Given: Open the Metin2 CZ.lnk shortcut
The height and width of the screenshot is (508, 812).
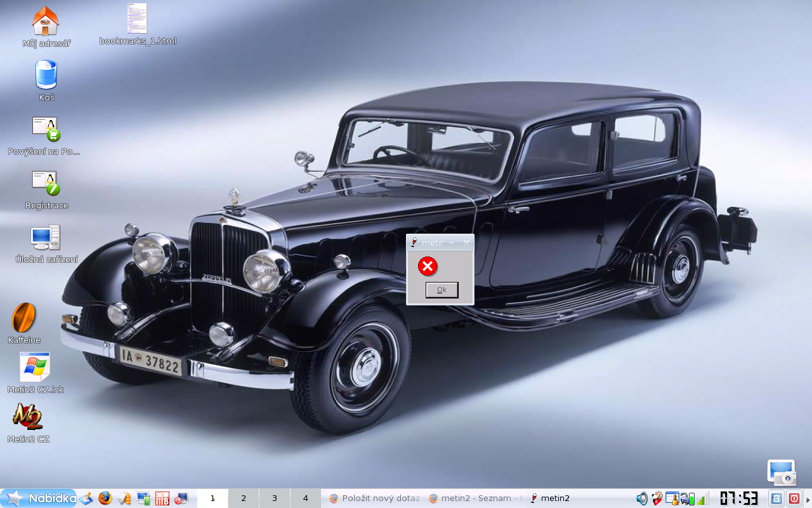Looking at the screenshot, I should click(34, 367).
